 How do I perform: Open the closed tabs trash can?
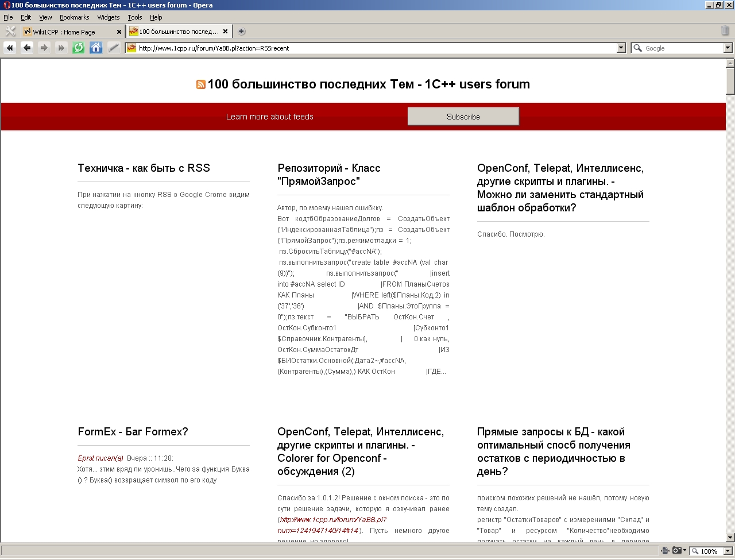pos(725,31)
